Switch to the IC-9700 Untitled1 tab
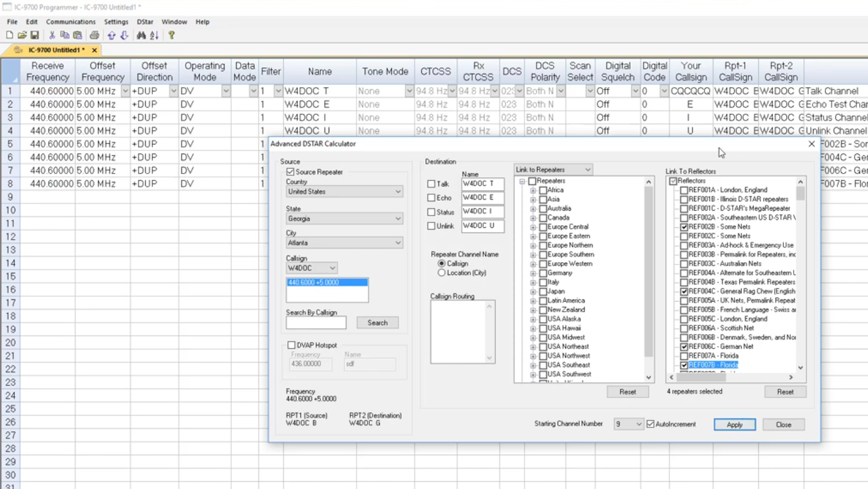 tap(57, 50)
